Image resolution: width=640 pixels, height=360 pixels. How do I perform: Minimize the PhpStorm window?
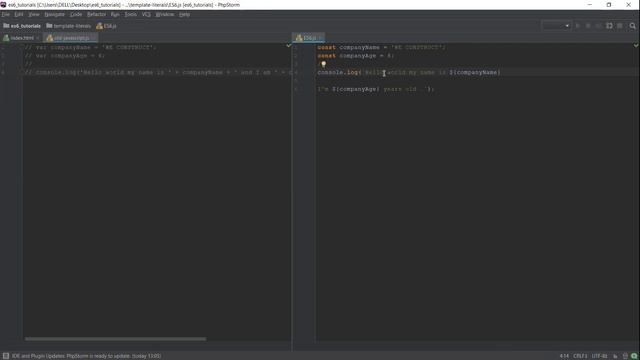tap(590, 4)
